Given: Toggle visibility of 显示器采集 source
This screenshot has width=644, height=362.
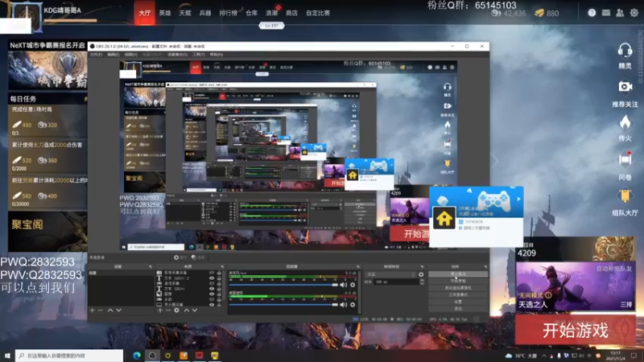Looking at the screenshot, I should pyautogui.click(x=212, y=305).
